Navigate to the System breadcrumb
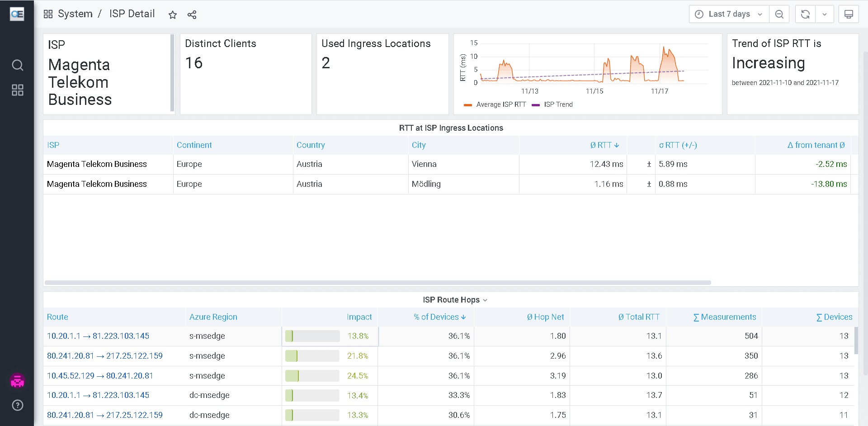Viewport: 868px width, 426px height. [x=75, y=14]
